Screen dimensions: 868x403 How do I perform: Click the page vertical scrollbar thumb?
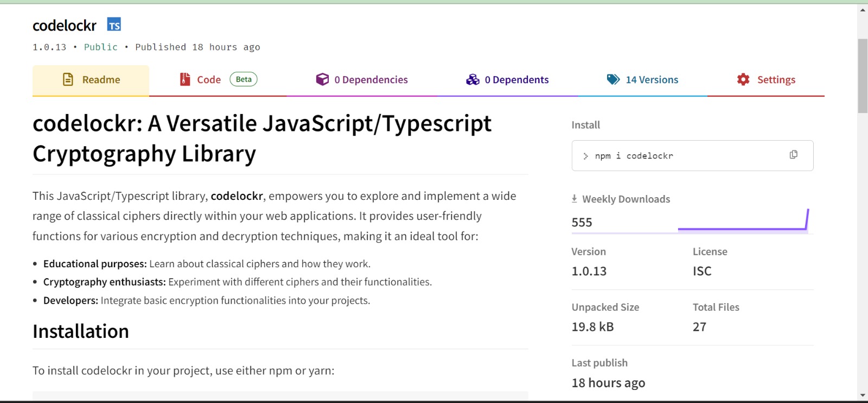pyautogui.click(x=863, y=76)
